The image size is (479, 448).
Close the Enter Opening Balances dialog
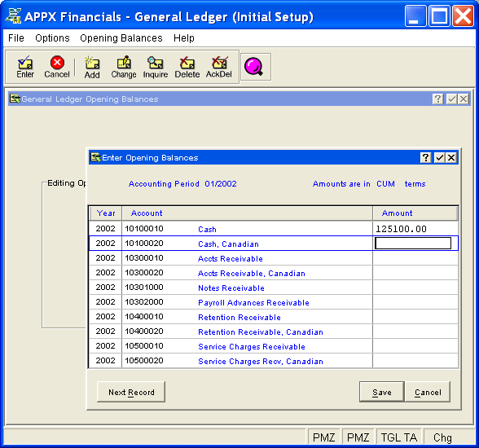click(x=451, y=157)
